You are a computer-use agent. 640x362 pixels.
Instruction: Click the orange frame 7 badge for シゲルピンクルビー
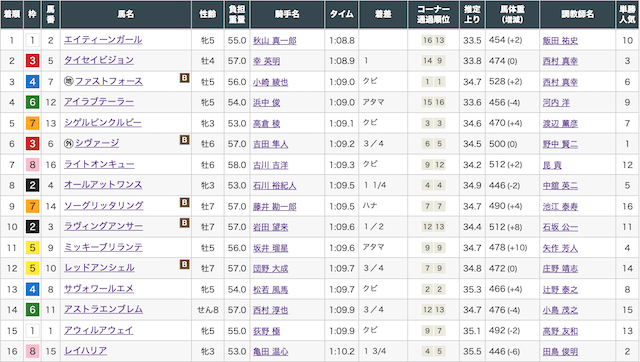[x=32, y=123]
